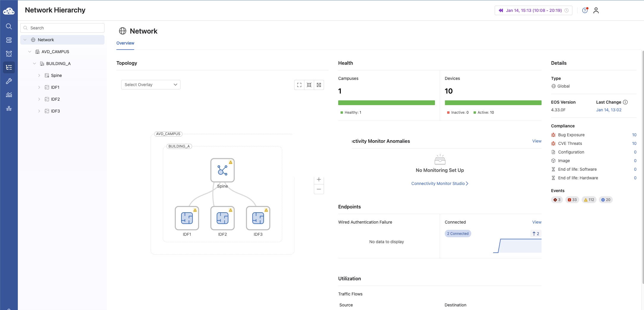The image size is (644, 310).
Task: Open the Jan 14 time range picker
Action: [533, 10]
